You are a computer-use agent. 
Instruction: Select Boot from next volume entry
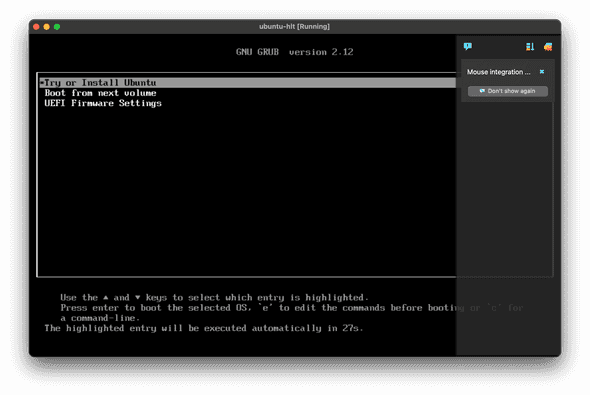pyautogui.click(x=100, y=93)
